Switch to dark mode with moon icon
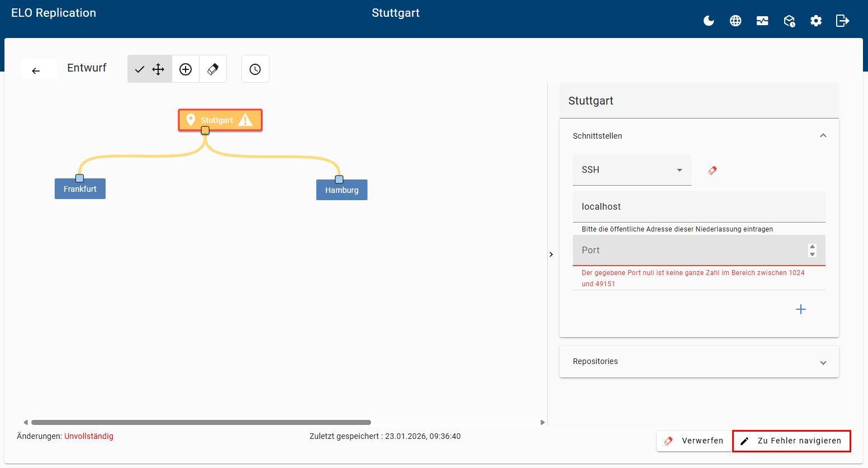 [x=709, y=21]
